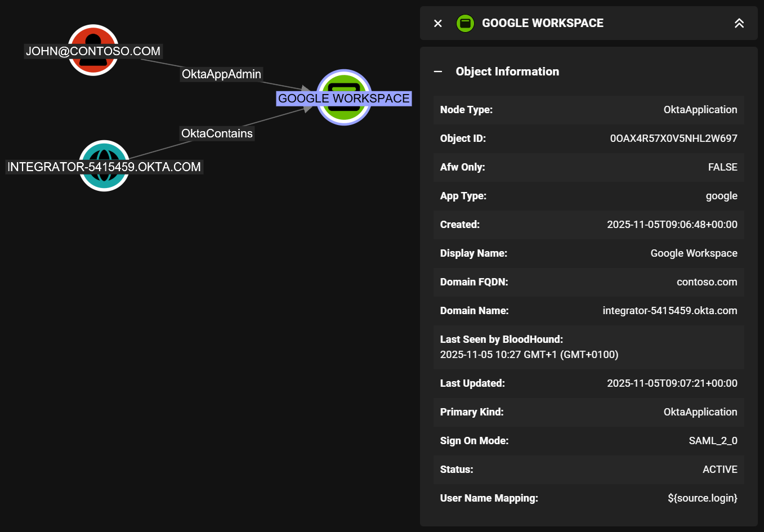The image size is (764, 532).
Task: Select Primary Kind value OktaApplication
Action: click(700, 412)
